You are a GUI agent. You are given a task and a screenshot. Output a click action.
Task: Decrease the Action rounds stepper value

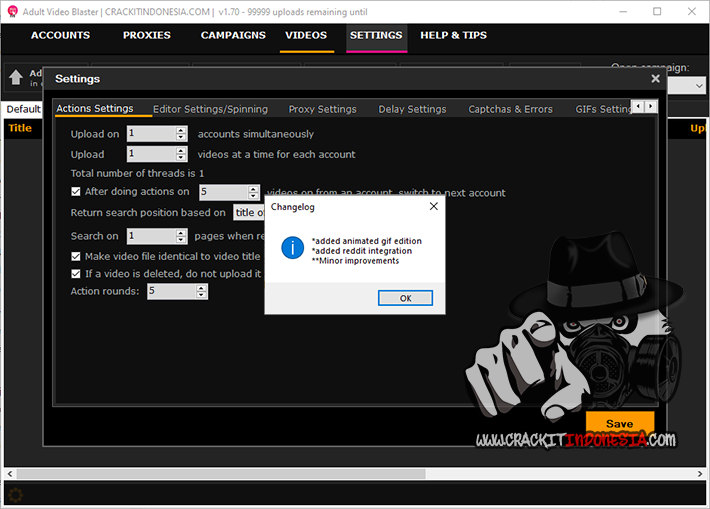click(x=201, y=295)
